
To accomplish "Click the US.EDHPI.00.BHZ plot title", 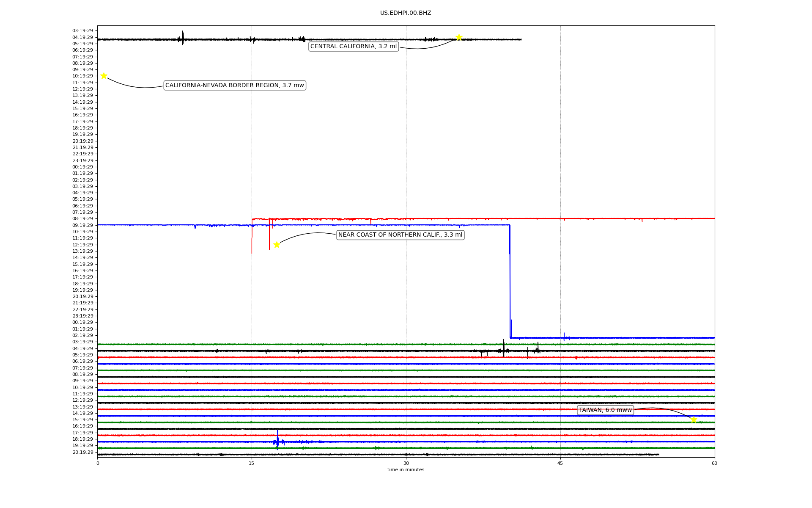I will click(406, 13).
